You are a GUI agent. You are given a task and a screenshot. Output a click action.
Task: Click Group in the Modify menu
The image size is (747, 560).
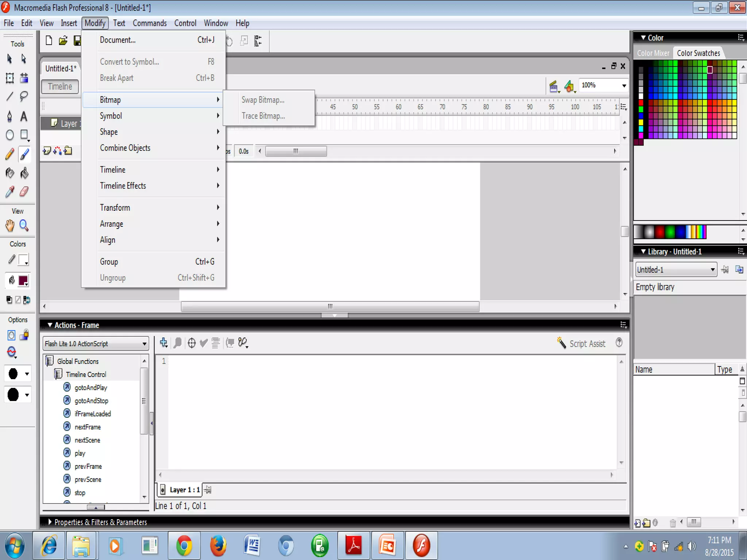click(109, 262)
